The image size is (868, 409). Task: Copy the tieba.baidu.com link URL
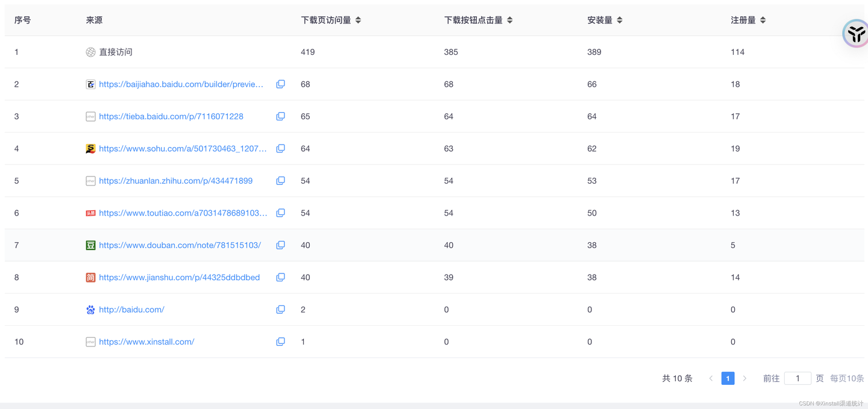[x=280, y=116]
